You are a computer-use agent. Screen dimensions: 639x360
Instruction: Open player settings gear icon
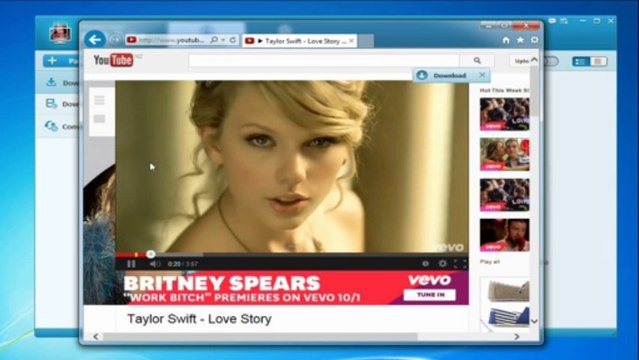(x=443, y=264)
